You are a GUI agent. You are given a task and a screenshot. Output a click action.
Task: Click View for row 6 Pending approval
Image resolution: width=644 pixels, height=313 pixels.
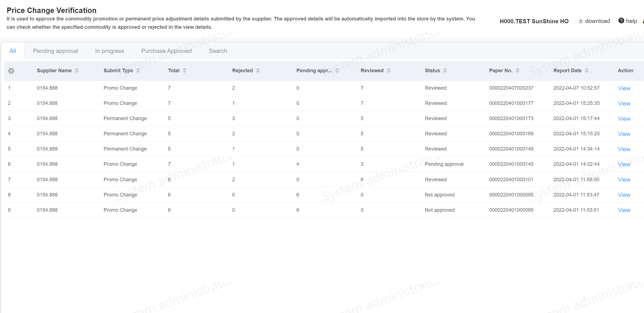[624, 164]
